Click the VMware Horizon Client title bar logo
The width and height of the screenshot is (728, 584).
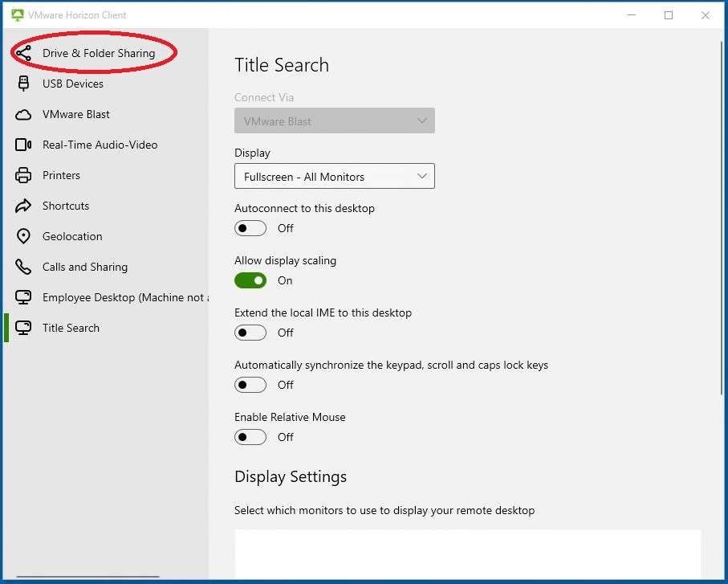coord(17,15)
